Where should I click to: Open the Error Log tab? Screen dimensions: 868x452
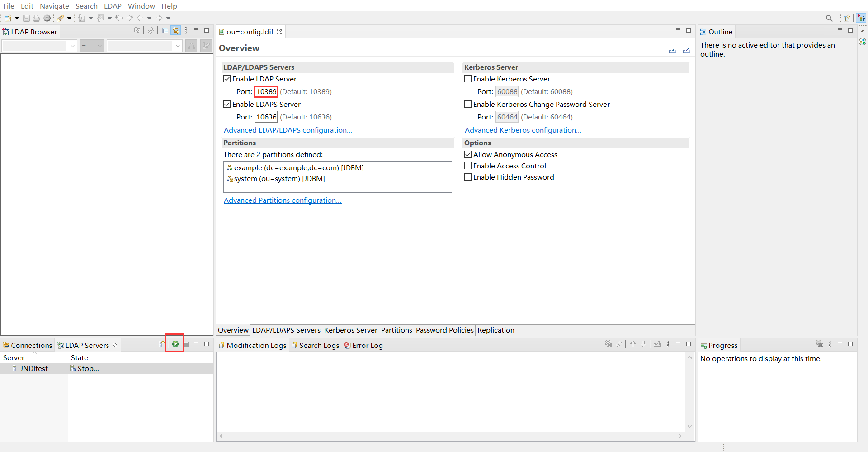[363, 345]
